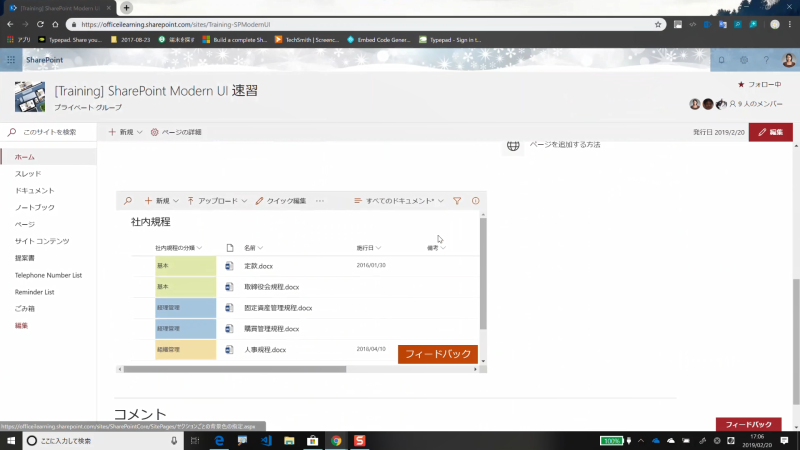The height and width of the screenshot is (450, 800).
Task: Click the browser back arrow
Action: point(10,24)
